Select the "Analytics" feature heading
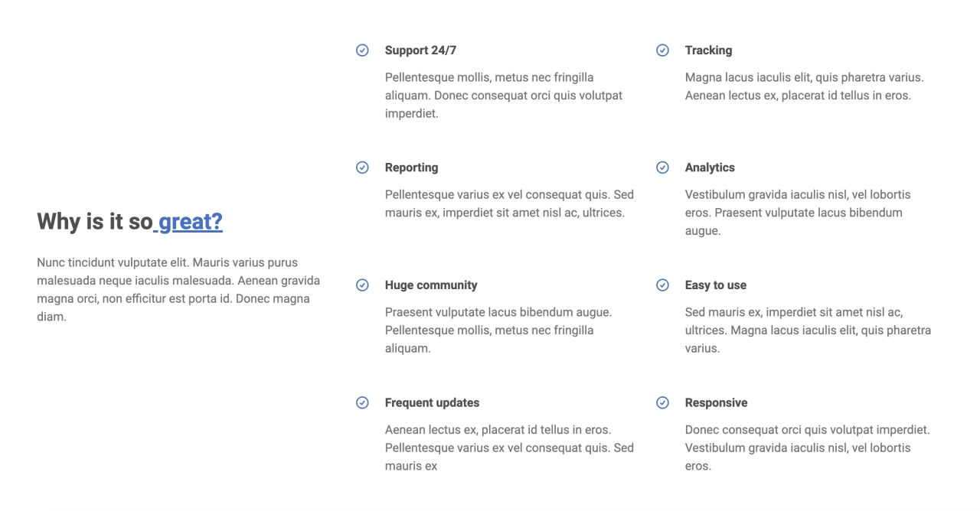980x511 pixels. [710, 168]
